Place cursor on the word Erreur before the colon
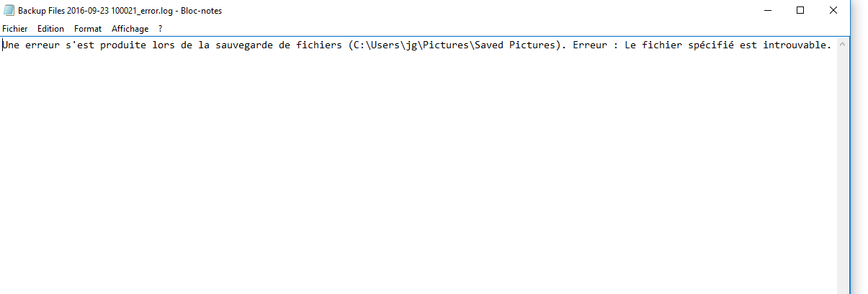 (x=590, y=45)
